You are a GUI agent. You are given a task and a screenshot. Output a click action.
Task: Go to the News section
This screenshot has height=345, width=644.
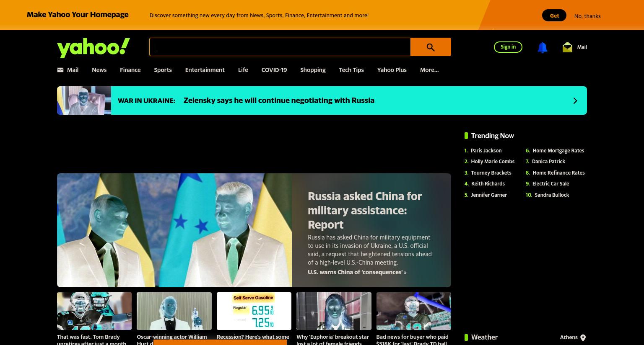pos(99,70)
